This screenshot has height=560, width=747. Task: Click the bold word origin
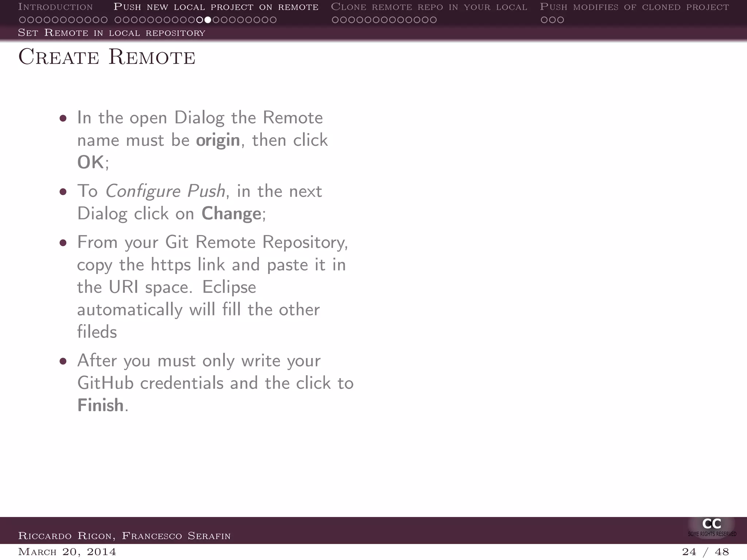(x=218, y=140)
